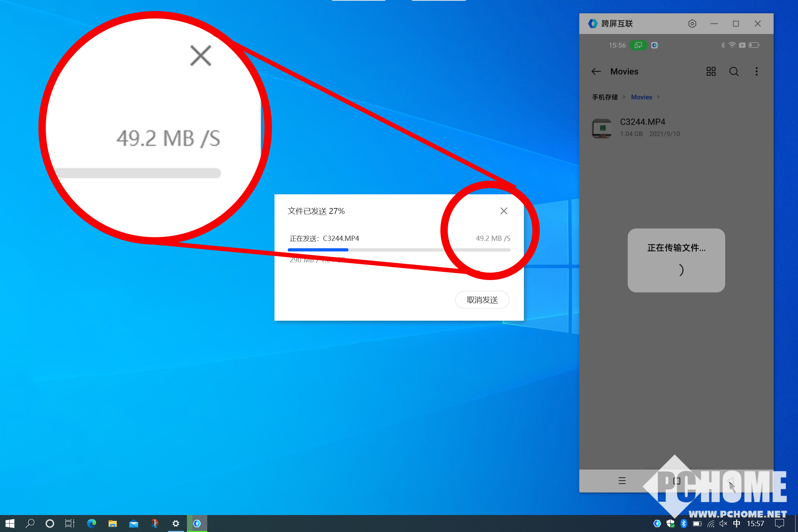The height and width of the screenshot is (532, 798).
Task: Go back from Movies folder
Action: [596, 71]
